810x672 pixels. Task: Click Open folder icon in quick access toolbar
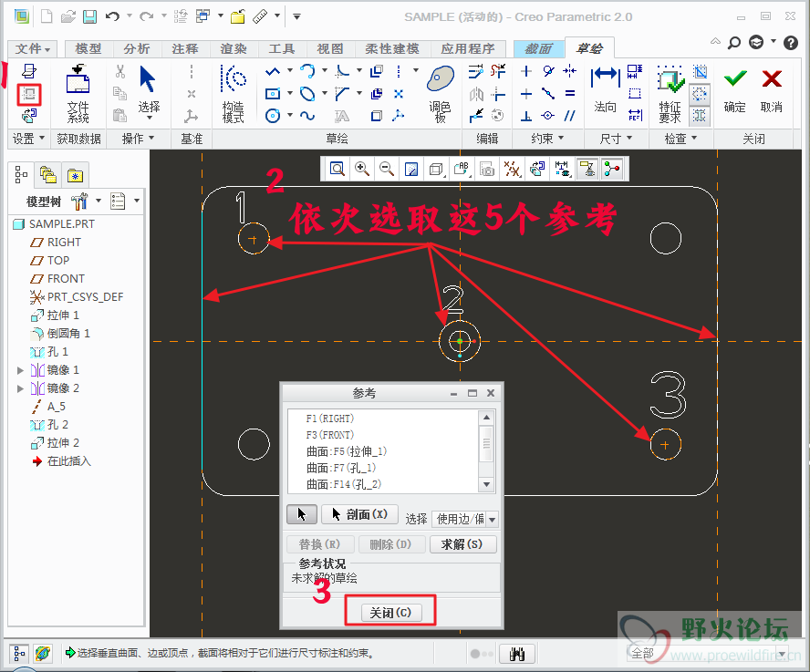coord(68,17)
